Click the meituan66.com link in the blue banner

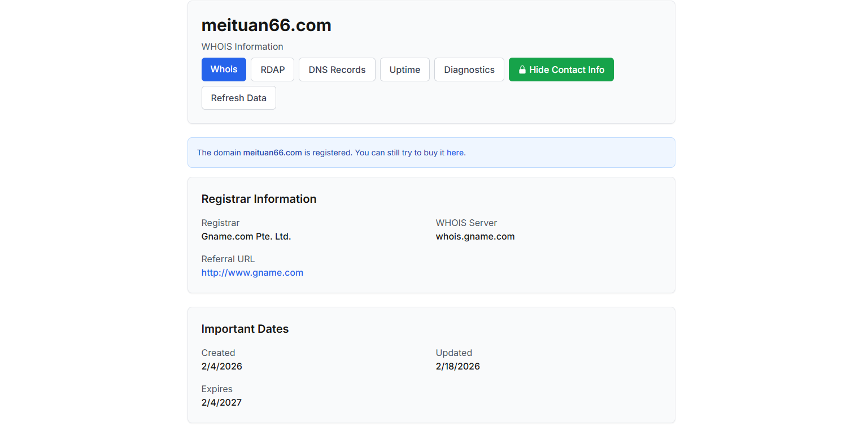tap(272, 153)
